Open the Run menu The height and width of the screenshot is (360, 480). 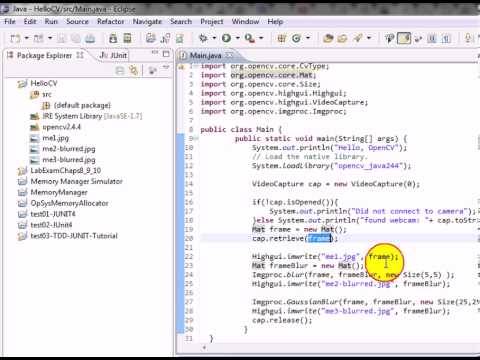point(51,22)
